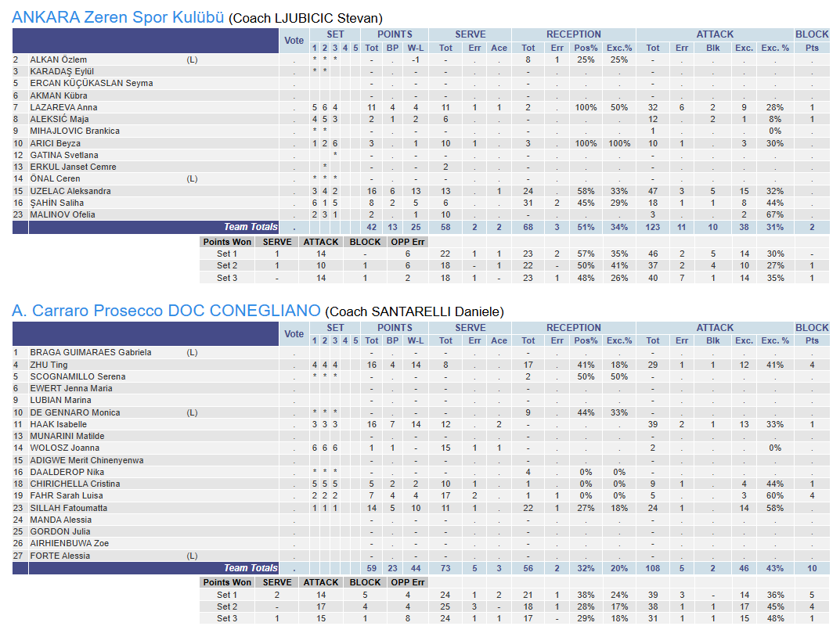
Task: Click the SERVE header in the Ankara table
Action: coord(470,34)
